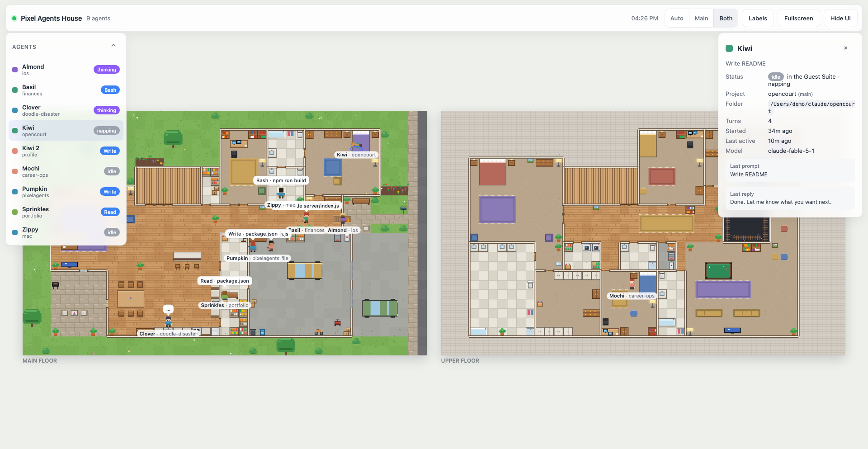Switch view mode to Main
868x449 pixels.
[x=701, y=18]
